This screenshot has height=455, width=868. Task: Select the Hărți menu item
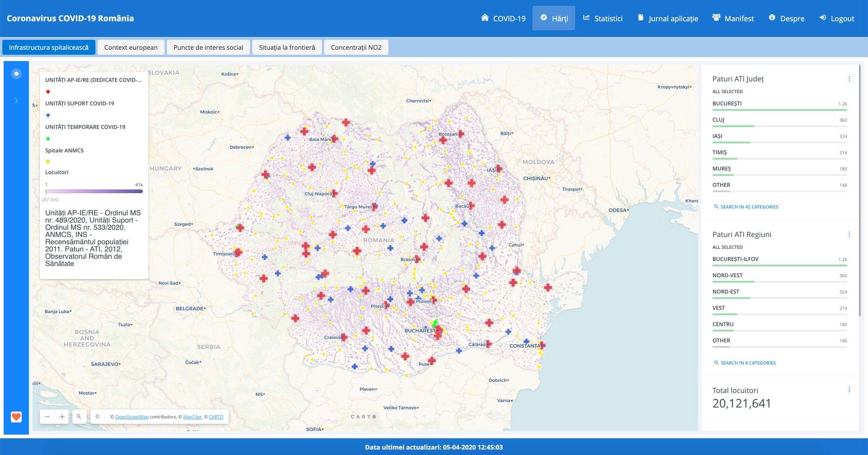point(554,18)
